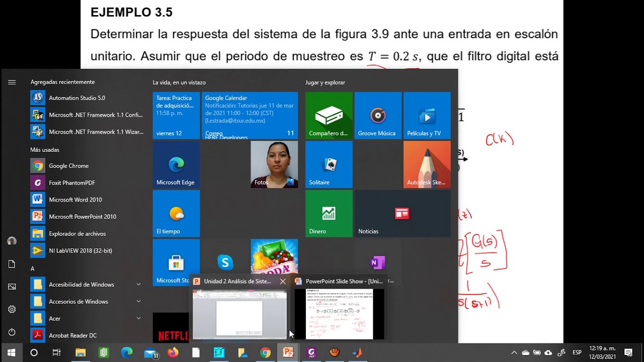644x362 pixels.
Task: Close the Unidad 2 Análisis preview window
Action: (x=283, y=282)
